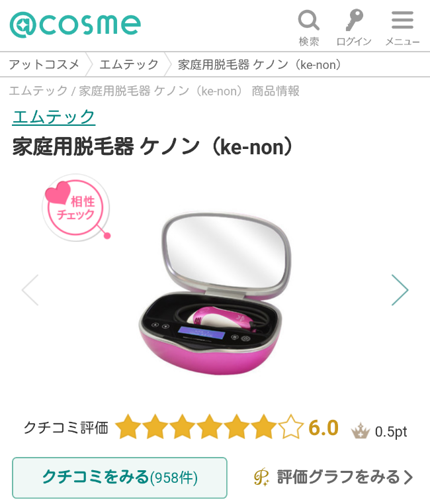
Task: Expand the 評価グラフをみる chevron
Action: (408, 478)
